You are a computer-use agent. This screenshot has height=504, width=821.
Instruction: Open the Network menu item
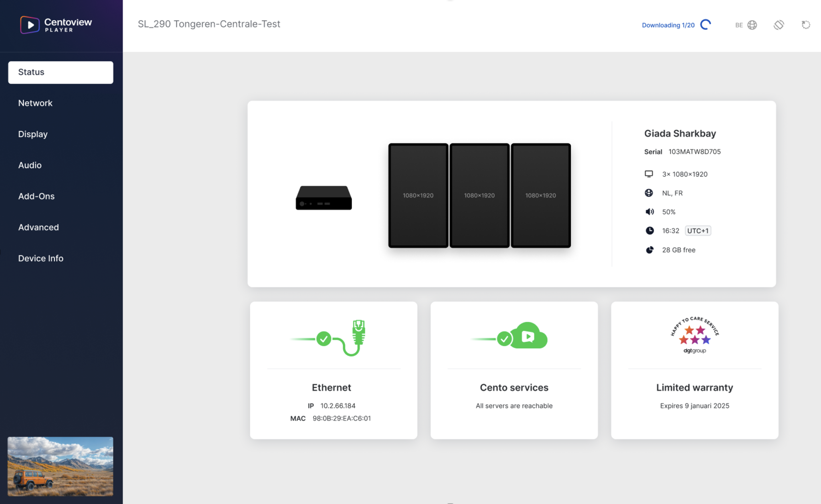tap(35, 103)
